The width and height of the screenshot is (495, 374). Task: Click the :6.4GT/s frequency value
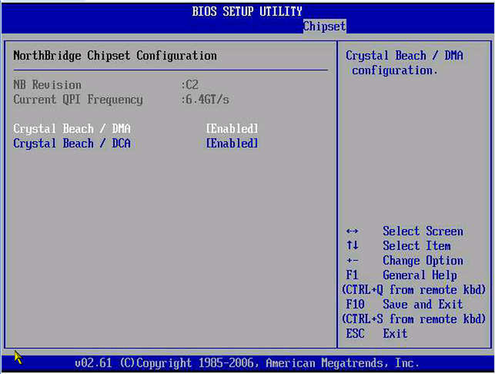point(205,100)
